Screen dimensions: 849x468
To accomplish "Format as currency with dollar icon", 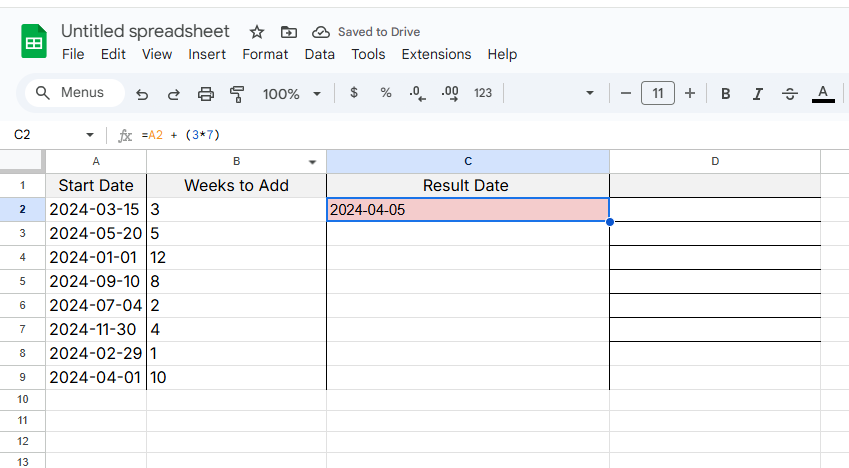I will point(354,93).
